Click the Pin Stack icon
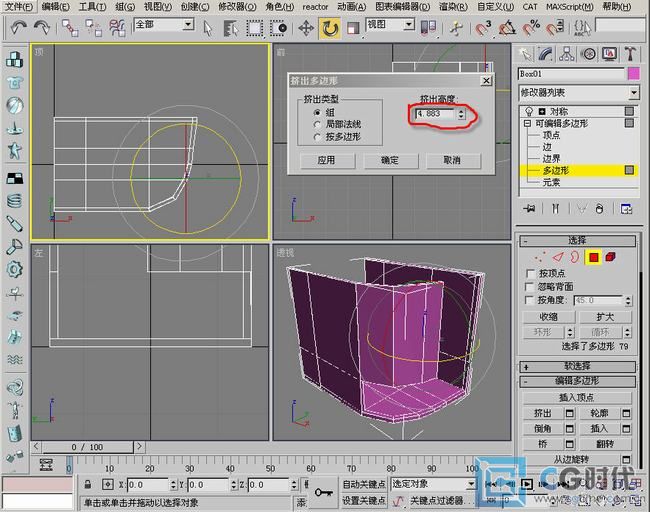This screenshot has width=650, height=512. tap(529, 209)
